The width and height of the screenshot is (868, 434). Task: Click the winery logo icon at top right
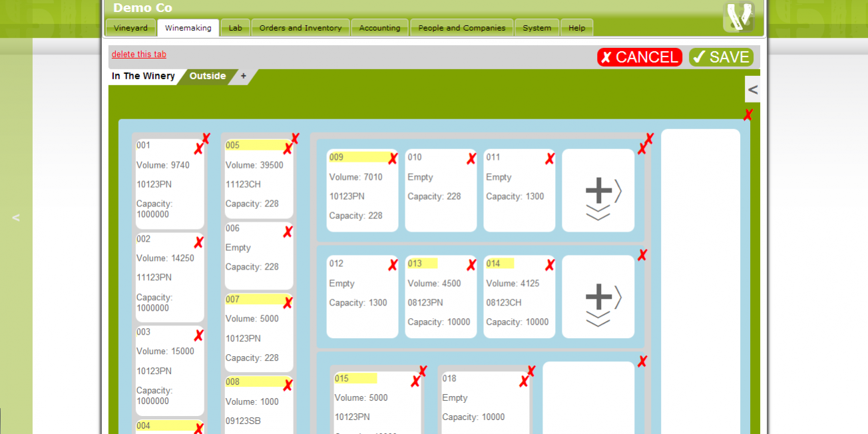pos(738,17)
